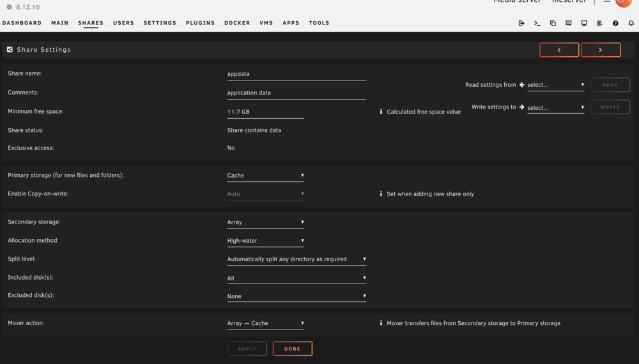This screenshot has width=639, height=364.
Task: Click the Exclusive access 'No' value
Action: [x=231, y=148]
